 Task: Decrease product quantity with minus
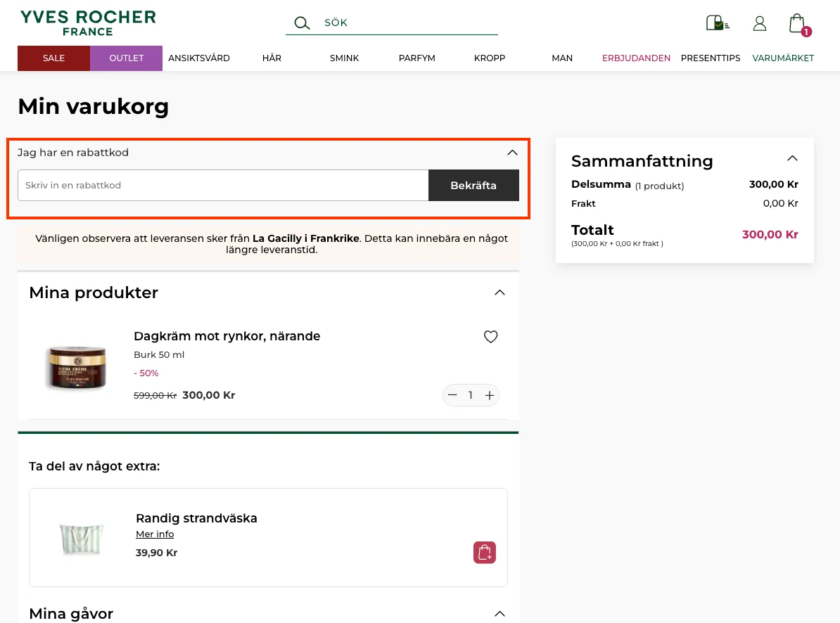pyautogui.click(x=452, y=395)
